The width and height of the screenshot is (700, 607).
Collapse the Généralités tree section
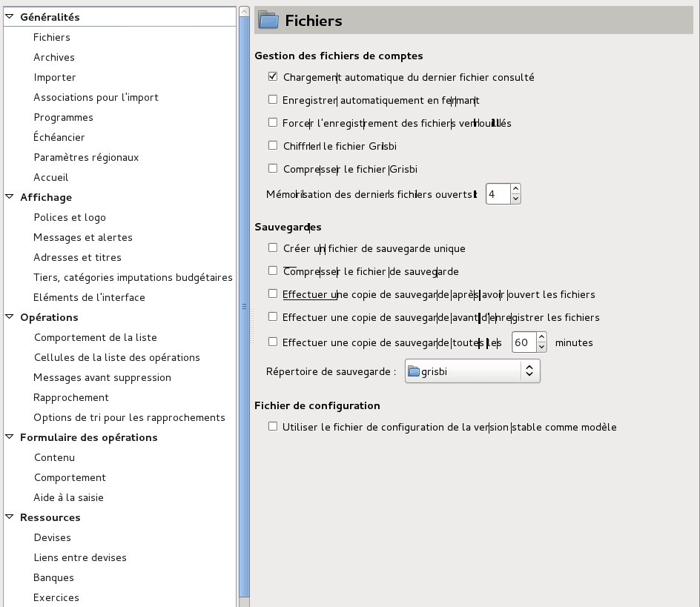[x=9, y=17]
